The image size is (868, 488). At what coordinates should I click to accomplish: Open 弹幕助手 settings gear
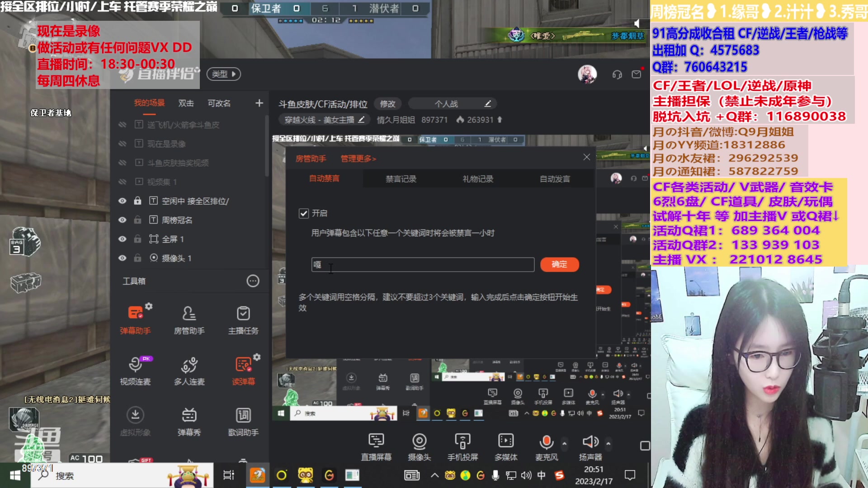point(149,306)
